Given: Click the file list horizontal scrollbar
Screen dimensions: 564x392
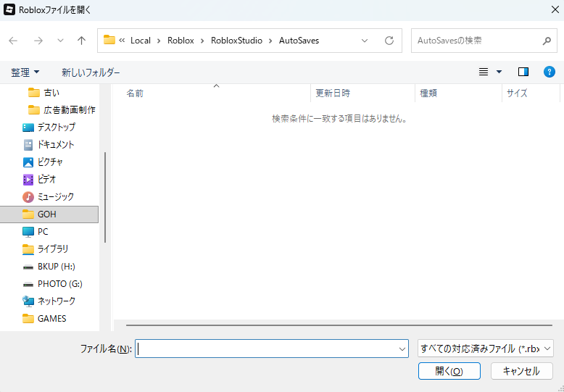Looking at the screenshot, I should point(339,325).
